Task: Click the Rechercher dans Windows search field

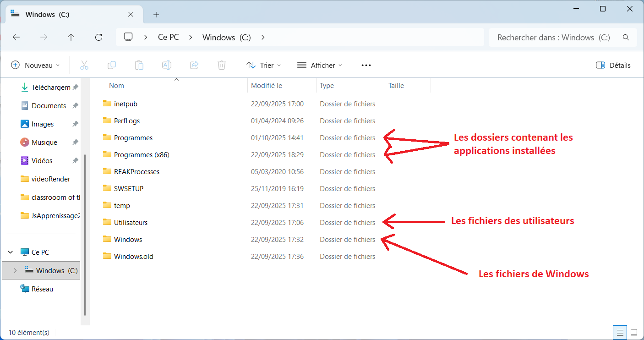Action: [x=553, y=38]
